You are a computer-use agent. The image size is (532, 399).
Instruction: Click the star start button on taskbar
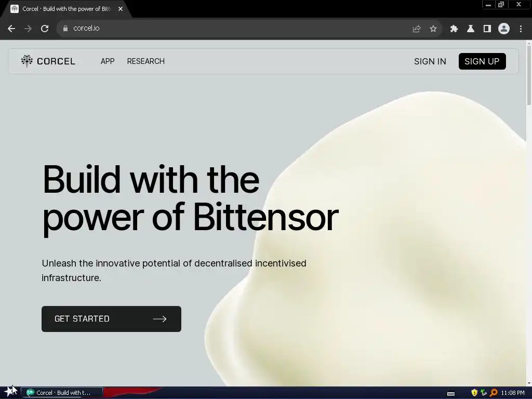[9, 392]
